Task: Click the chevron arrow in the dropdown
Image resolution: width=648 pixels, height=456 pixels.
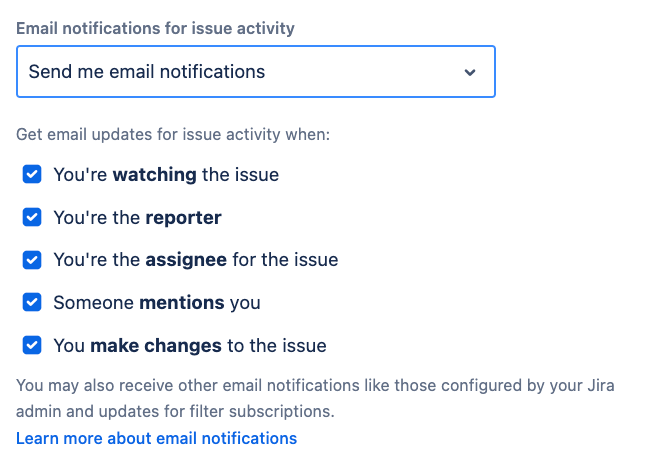Action: 470,73
